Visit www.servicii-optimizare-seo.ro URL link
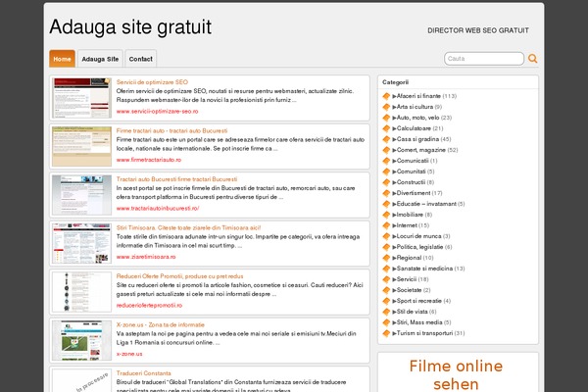This screenshot has width=588, height=392. [157, 112]
